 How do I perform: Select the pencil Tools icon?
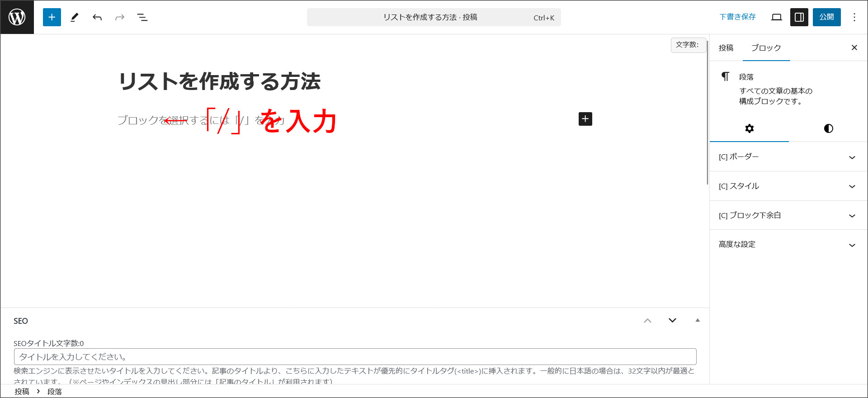coord(75,17)
